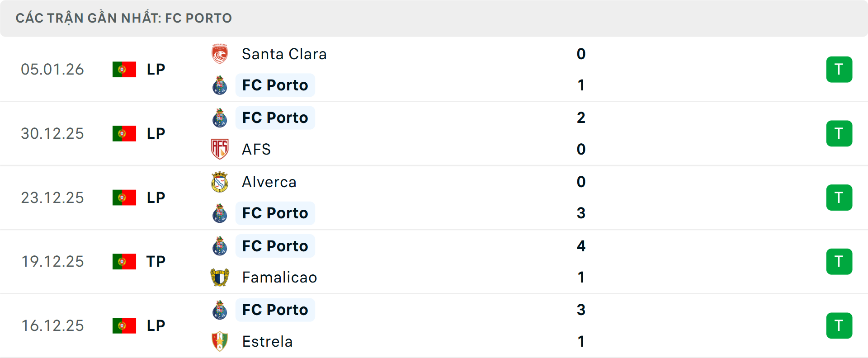Select the T result marker on the Estrela row

pos(839,325)
